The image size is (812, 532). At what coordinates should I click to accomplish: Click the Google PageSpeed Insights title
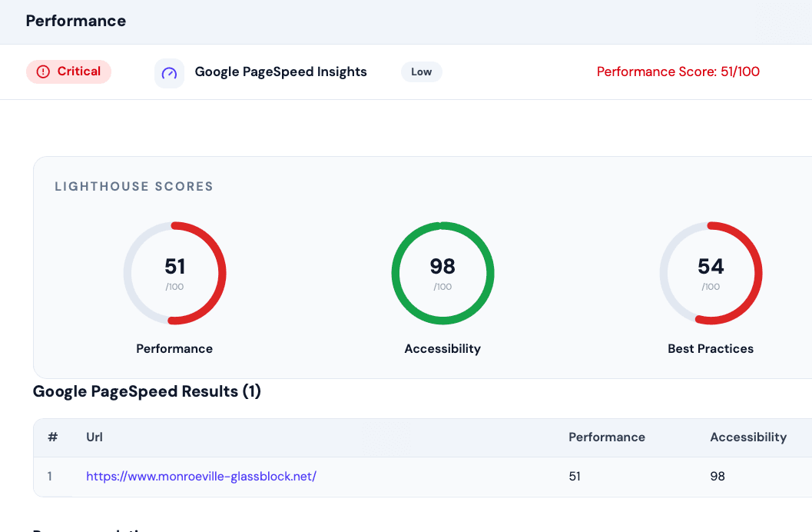pos(280,71)
